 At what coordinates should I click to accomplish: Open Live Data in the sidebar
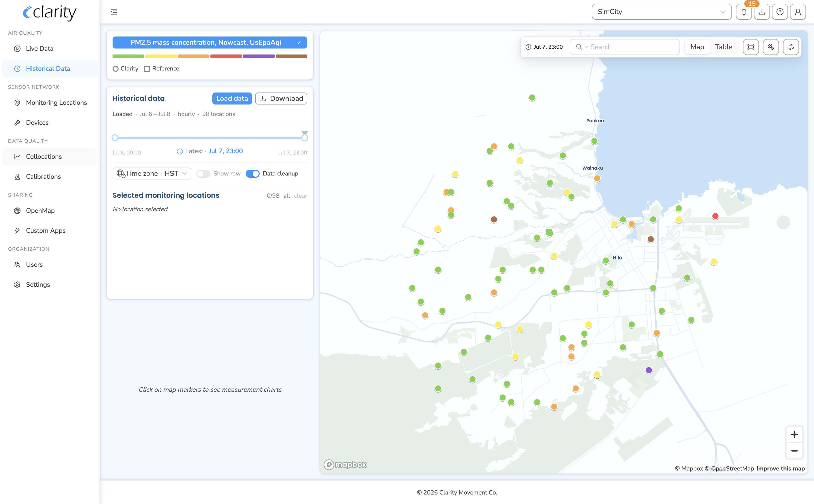coord(50,49)
